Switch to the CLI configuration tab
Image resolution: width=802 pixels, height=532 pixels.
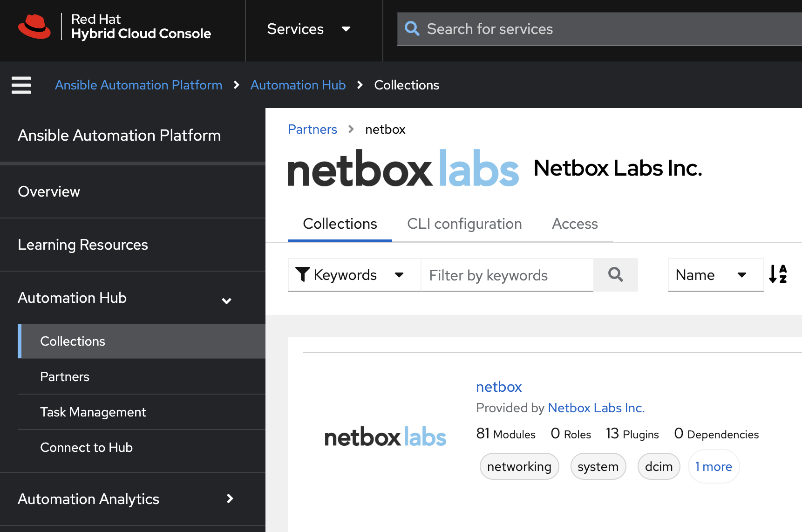pyautogui.click(x=464, y=224)
